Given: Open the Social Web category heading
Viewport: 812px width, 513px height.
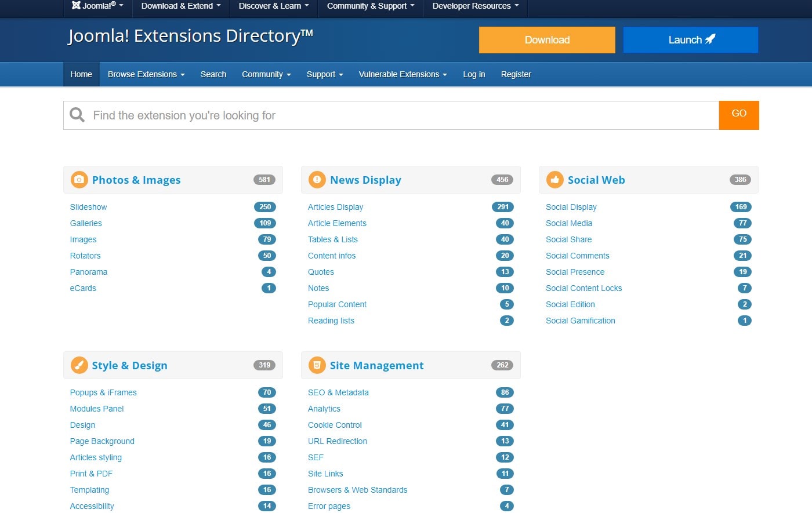Looking at the screenshot, I should pyautogui.click(x=596, y=180).
